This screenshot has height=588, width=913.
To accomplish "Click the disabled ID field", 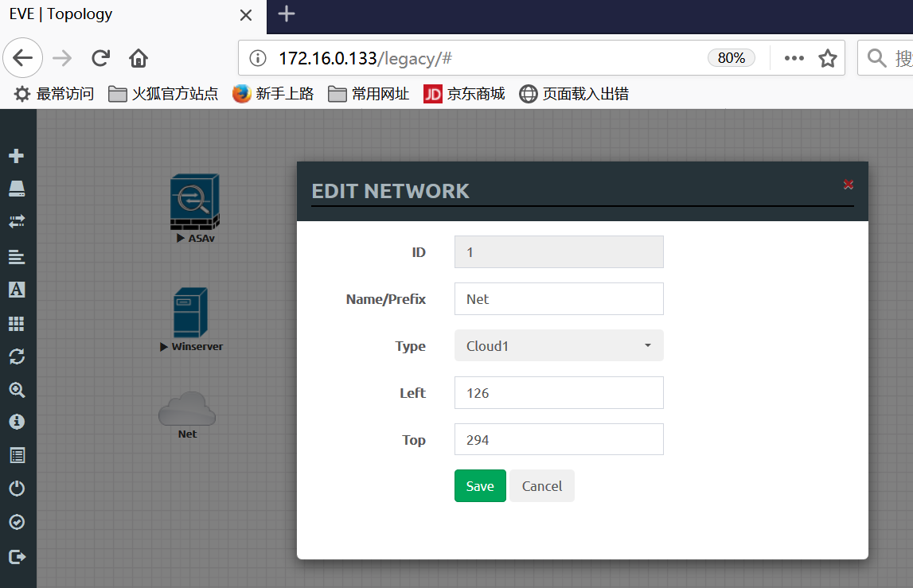I will click(559, 252).
